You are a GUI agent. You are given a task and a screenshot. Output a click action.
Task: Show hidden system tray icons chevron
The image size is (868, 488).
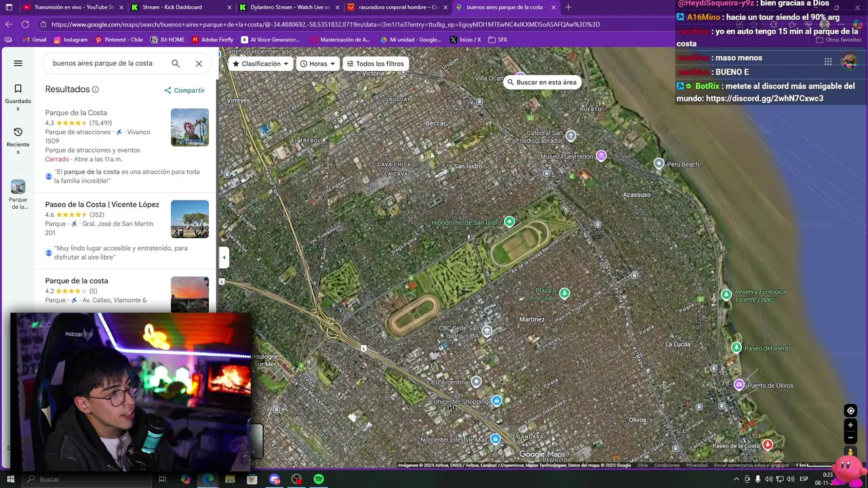click(x=736, y=479)
